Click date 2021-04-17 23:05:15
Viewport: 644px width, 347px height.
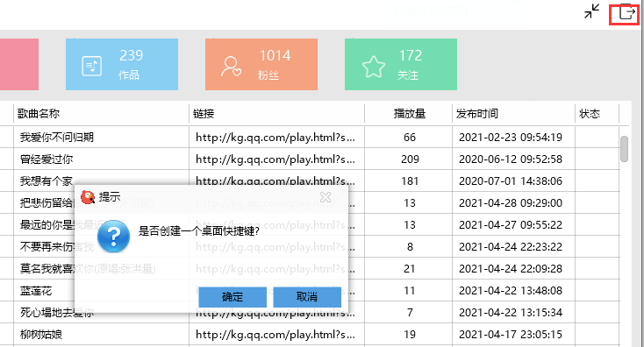pyautogui.click(x=511, y=335)
